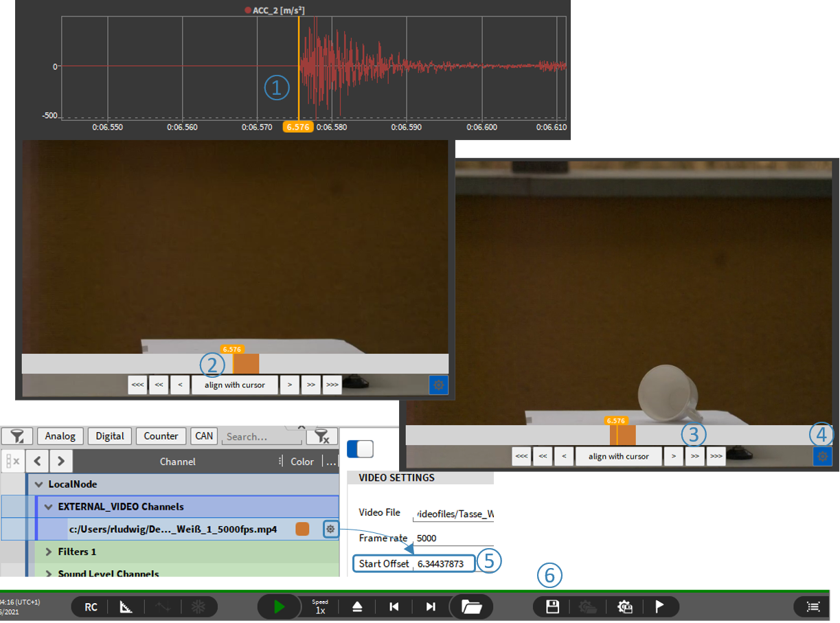Open the list icon at far right of bottom bar
The height and width of the screenshot is (623, 840).
point(813,607)
